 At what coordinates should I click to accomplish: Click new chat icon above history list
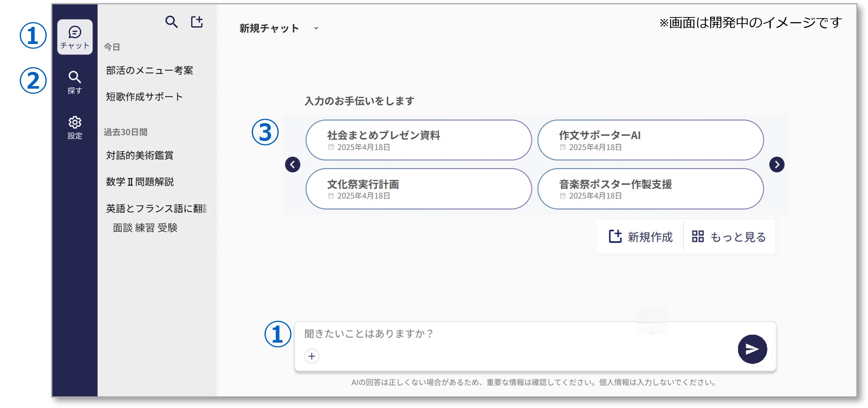pos(197,22)
